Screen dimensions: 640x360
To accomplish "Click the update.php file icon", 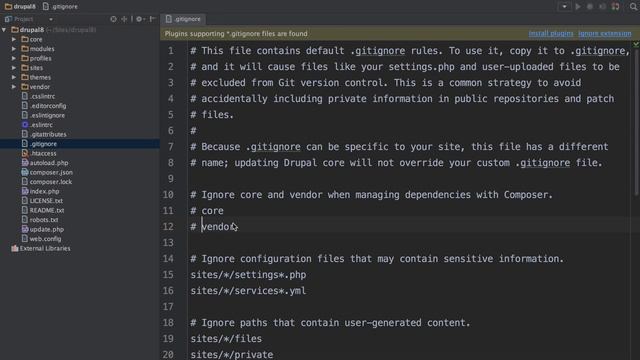I will (25, 229).
